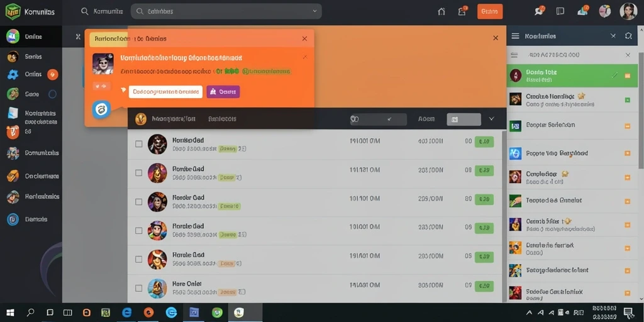This screenshot has width=644, height=322.
Task: Click the orange V icon in sidebar
Action: pyautogui.click(x=13, y=132)
